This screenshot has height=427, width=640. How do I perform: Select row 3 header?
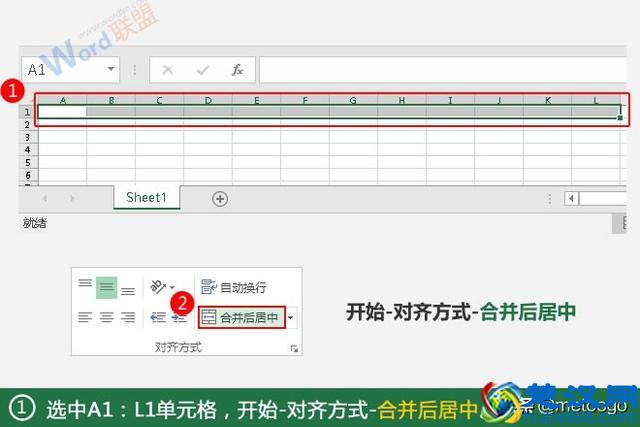coord(28,137)
